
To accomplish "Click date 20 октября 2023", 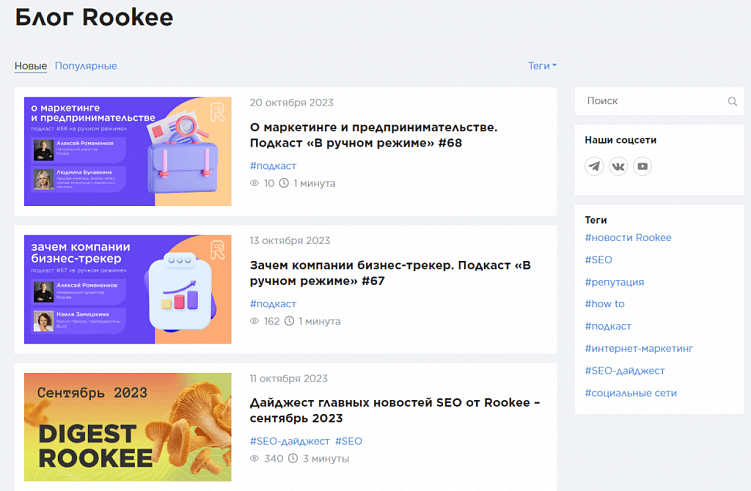I will pyautogui.click(x=292, y=103).
